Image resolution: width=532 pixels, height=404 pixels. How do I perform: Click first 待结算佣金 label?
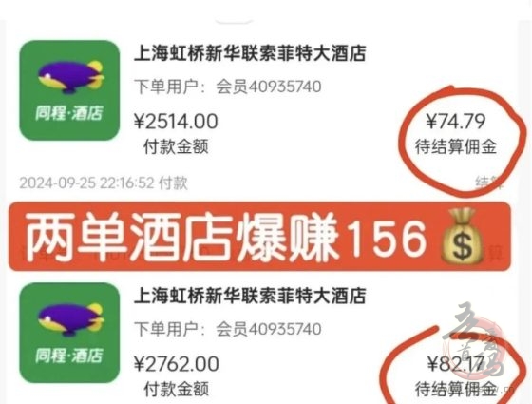[456, 146]
